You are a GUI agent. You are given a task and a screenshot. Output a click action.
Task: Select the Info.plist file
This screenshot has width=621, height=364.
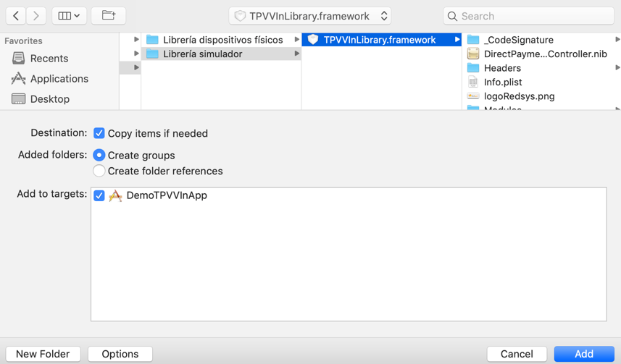point(503,82)
